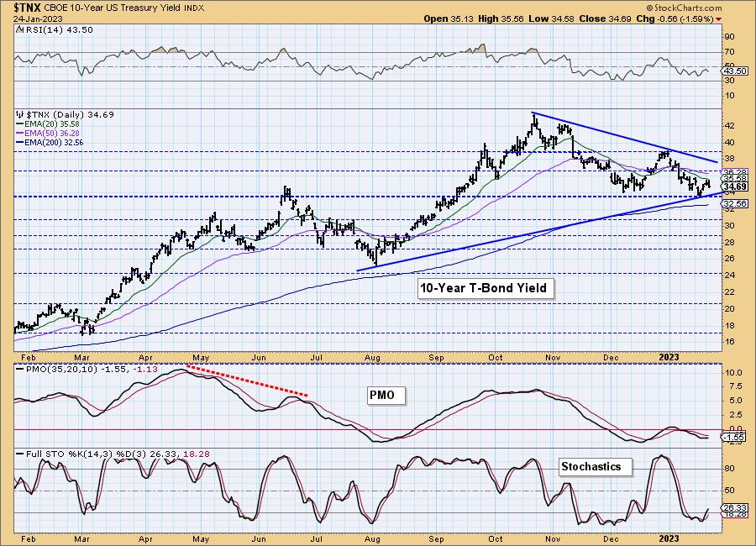Click the red down-arrow next to Chg
The width and height of the screenshot is (756, 546).
(719, 19)
